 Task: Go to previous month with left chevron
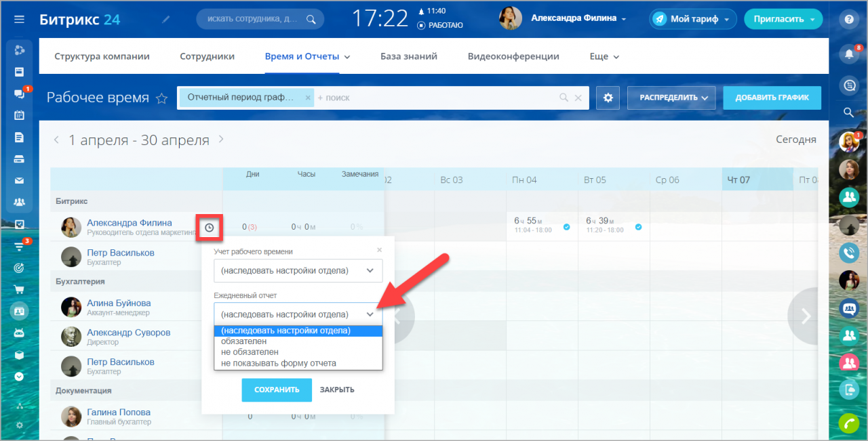(x=57, y=140)
